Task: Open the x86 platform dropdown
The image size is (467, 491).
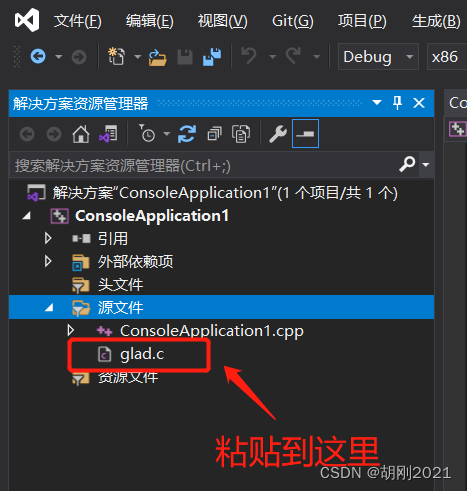Action: pos(447,57)
